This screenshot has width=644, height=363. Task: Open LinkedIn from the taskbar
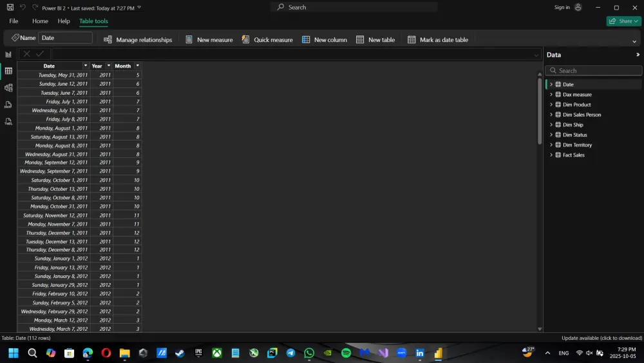pyautogui.click(x=420, y=353)
